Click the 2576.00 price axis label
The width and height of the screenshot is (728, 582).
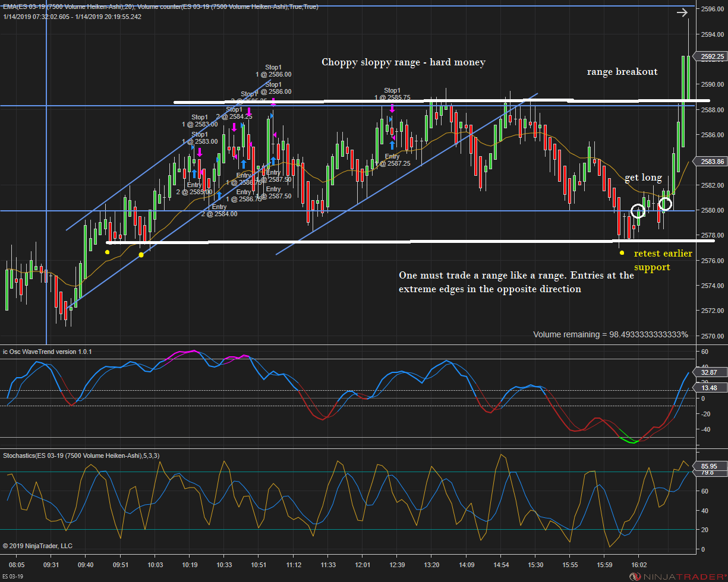pos(712,261)
